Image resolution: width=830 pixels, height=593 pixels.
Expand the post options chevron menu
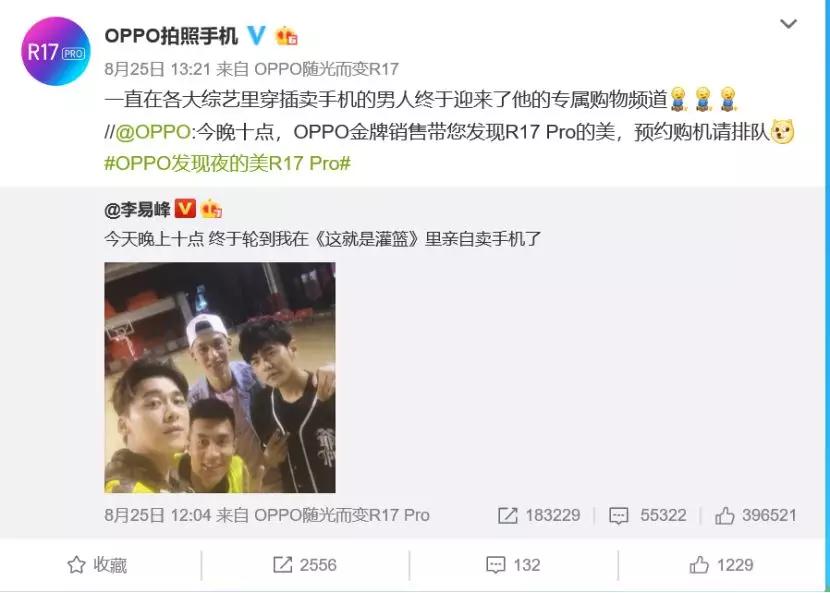pyautogui.click(x=788, y=24)
